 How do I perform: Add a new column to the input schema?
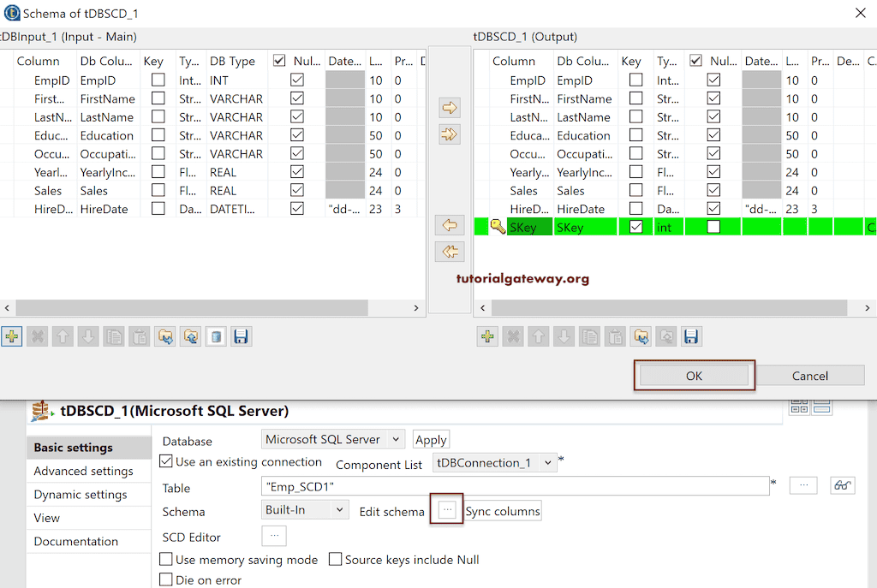click(12, 336)
